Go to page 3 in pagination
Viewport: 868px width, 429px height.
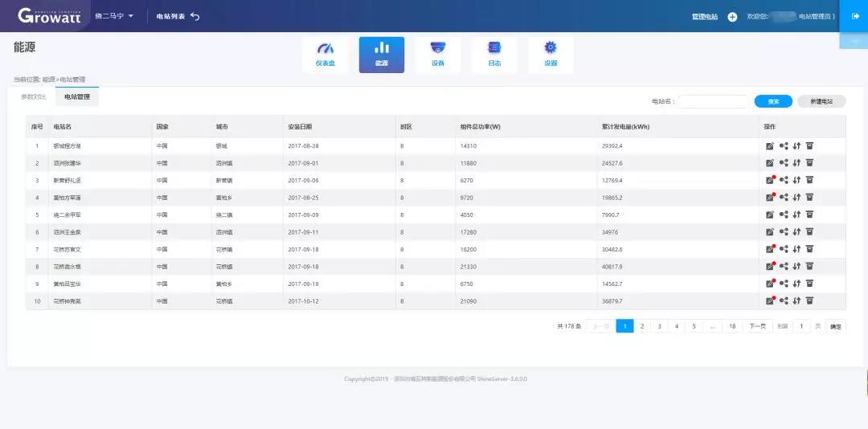click(659, 326)
